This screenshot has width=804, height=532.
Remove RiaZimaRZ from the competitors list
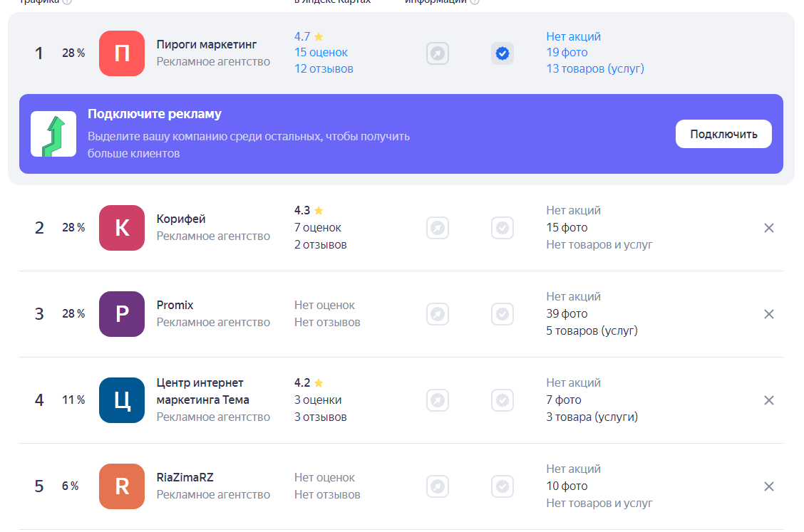point(768,486)
